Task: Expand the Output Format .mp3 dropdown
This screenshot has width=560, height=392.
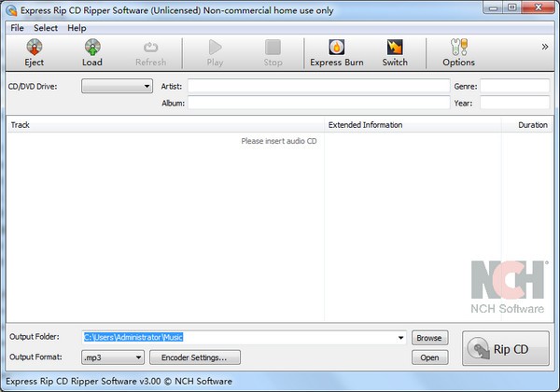Action: [x=112, y=357]
